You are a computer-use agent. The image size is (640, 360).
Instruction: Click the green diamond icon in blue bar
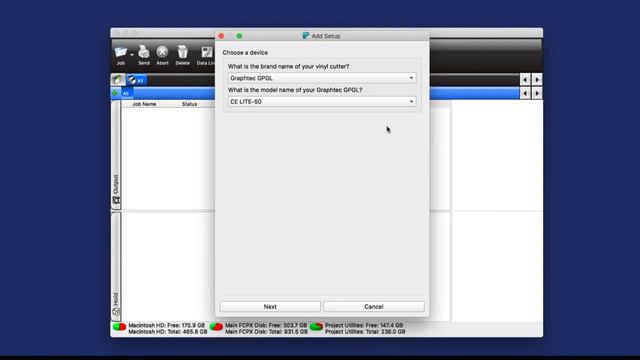tap(115, 93)
